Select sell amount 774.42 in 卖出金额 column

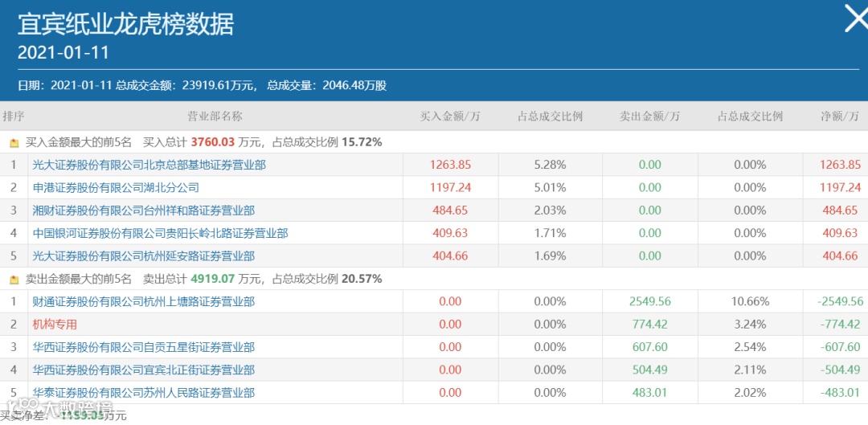click(650, 325)
